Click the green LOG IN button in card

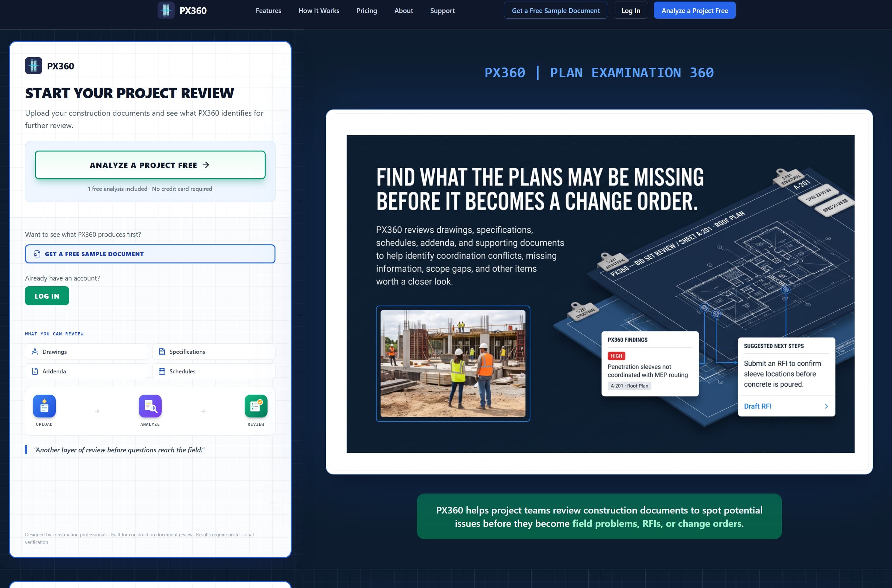[x=47, y=296]
